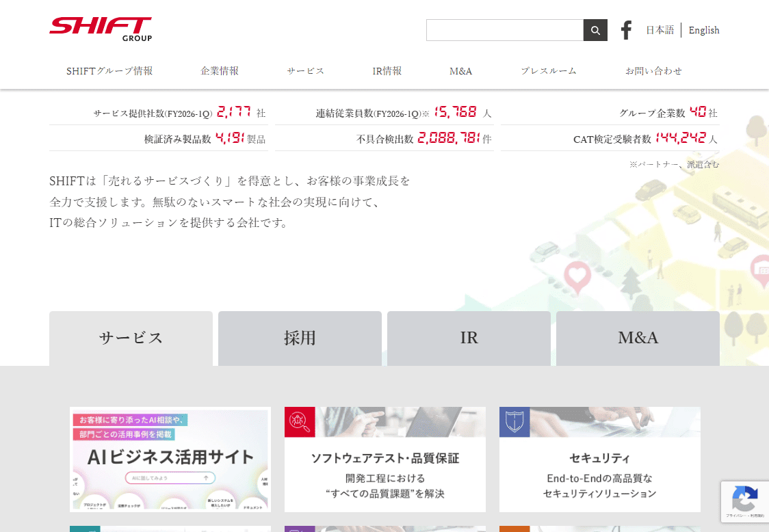Switch to the IR tab
Image resolution: width=769 pixels, height=532 pixels.
click(469, 338)
